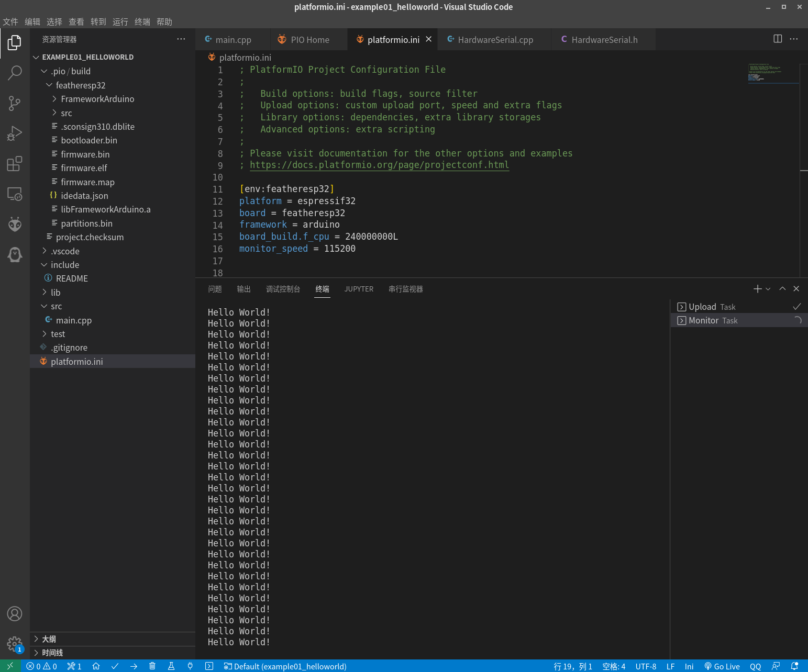Toggle maximize terminal panel size

click(x=782, y=289)
